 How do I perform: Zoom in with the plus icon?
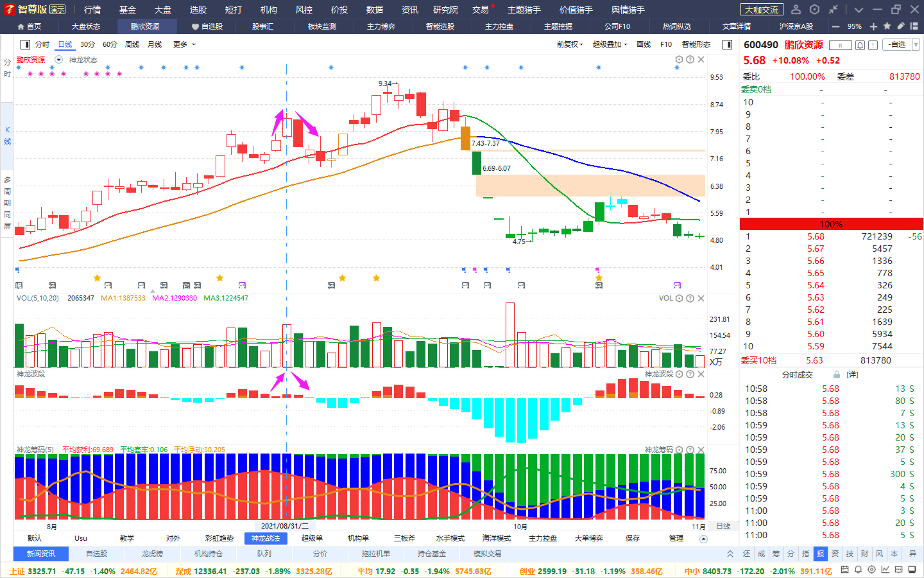(873, 26)
